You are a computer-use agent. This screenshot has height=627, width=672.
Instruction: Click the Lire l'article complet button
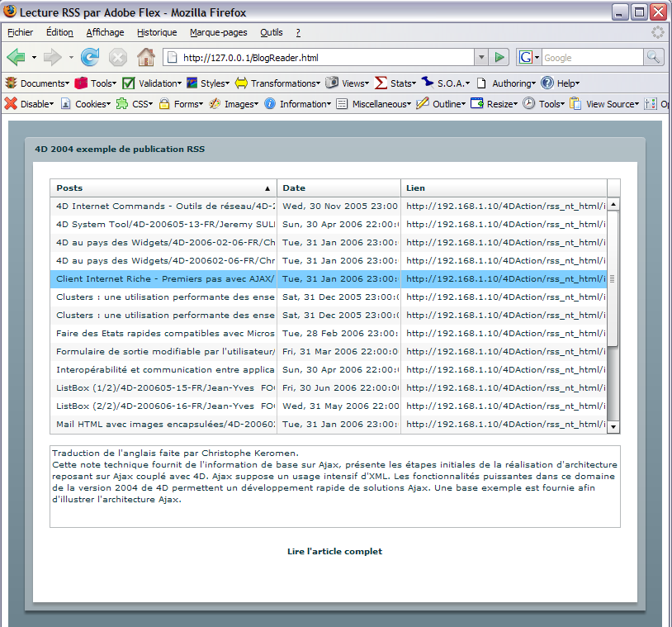[x=334, y=551]
